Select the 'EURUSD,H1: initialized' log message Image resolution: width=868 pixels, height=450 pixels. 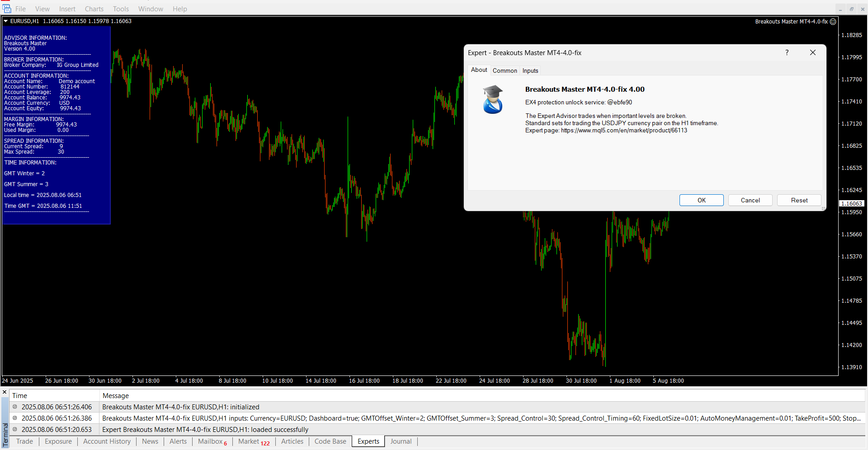pyautogui.click(x=181, y=407)
